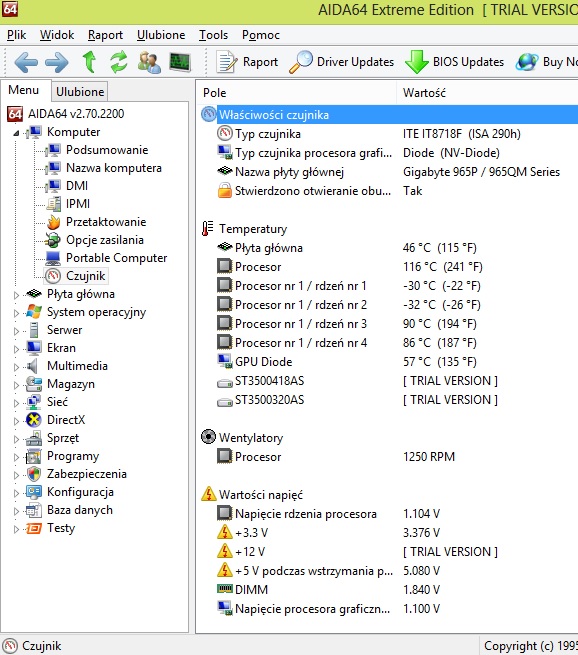The height and width of the screenshot is (655, 578).
Task: Click the BIOS Updates green arrow icon
Action: pos(416,62)
